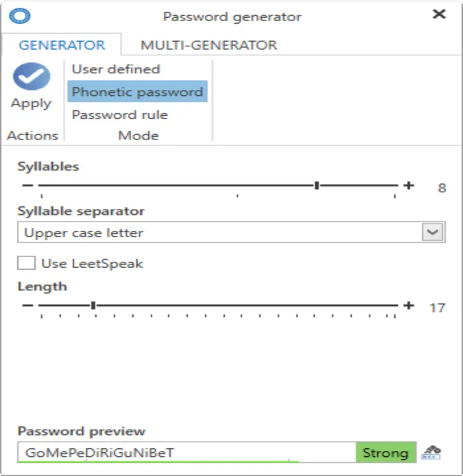Image resolution: width=463 pixels, height=476 pixels.
Task: Open the Syllable separator dropdown arrow
Action: [433, 232]
